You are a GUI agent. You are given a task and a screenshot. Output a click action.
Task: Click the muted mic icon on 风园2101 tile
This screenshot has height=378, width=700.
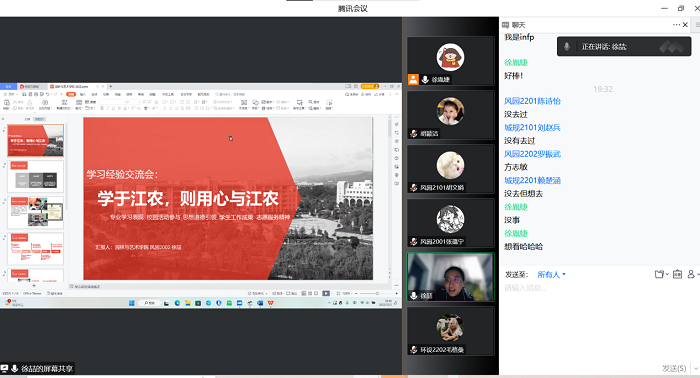[414, 187]
